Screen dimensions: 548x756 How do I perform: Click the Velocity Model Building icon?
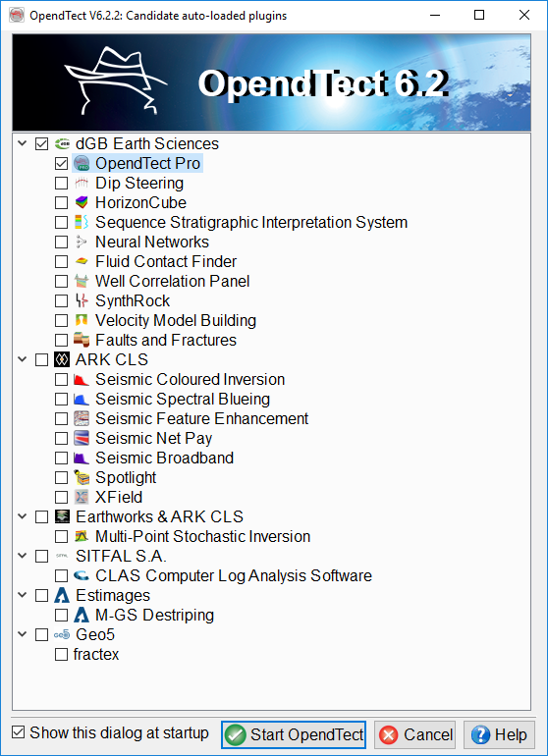pyautogui.click(x=82, y=321)
